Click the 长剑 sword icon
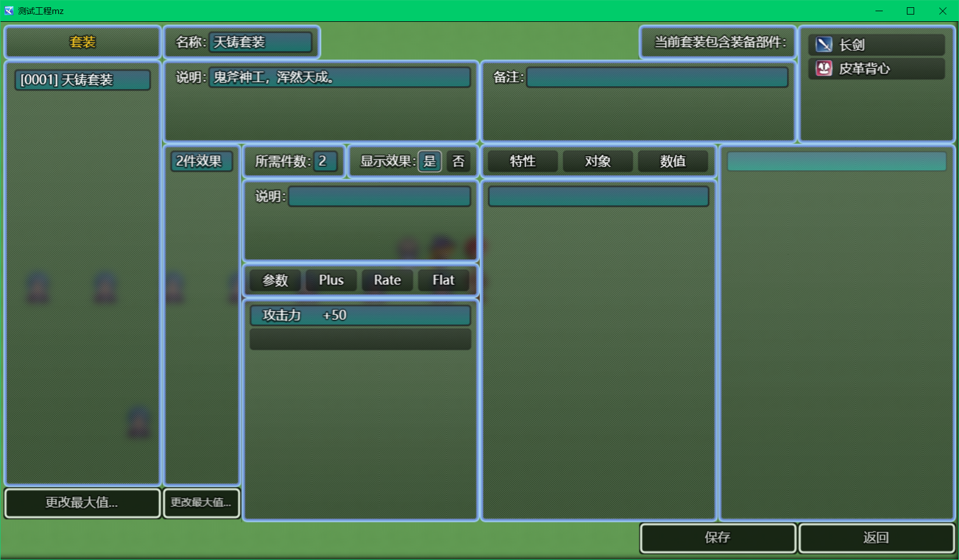This screenshot has height=560, width=959. (x=823, y=44)
